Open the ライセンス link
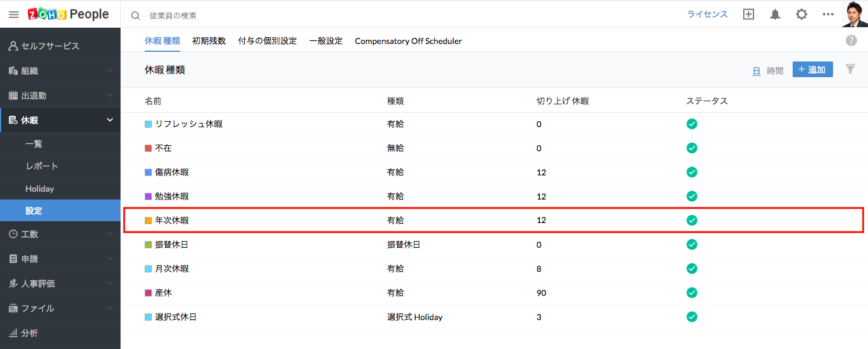Viewport: 868px width, 349px height. [x=708, y=14]
